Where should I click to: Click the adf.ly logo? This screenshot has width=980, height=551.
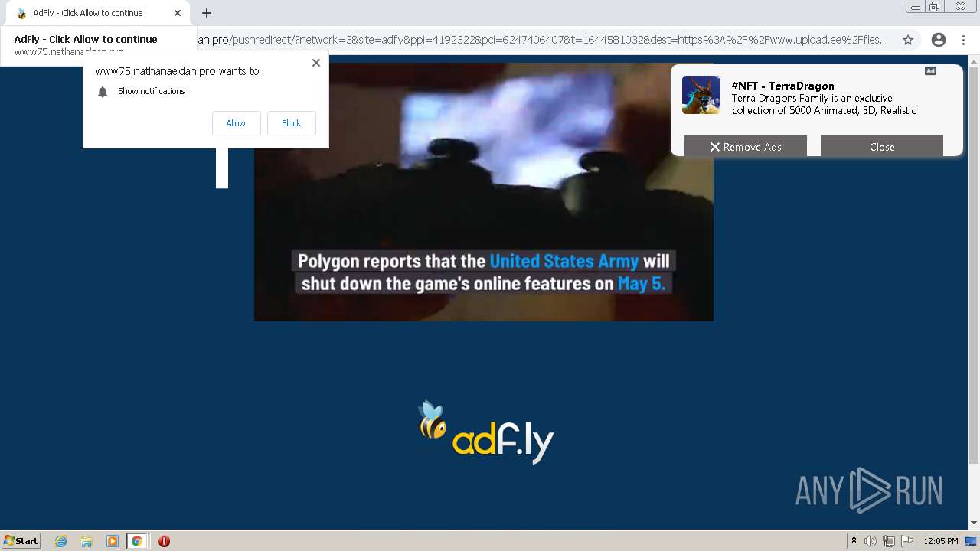pyautogui.click(x=485, y=432)
